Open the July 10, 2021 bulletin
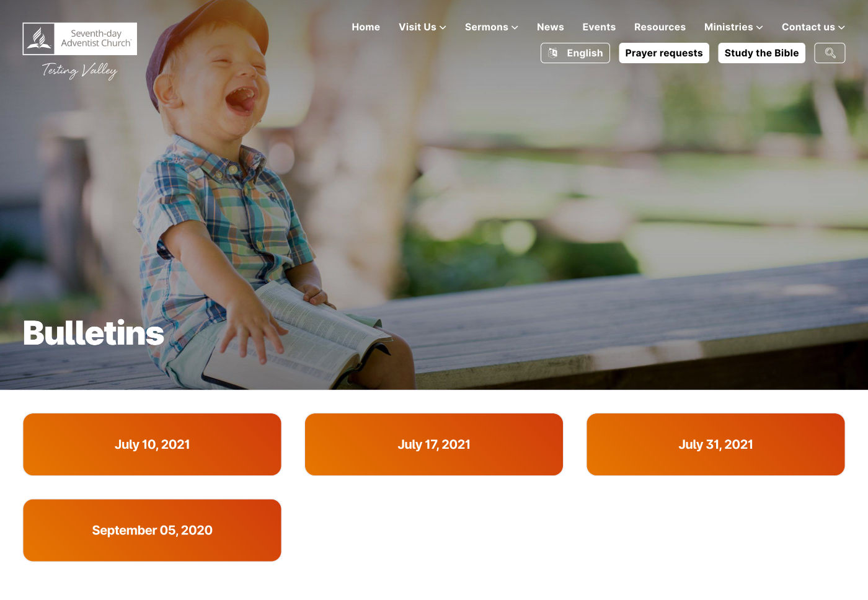This screenshot has height=600, width=868. (x=152, y=444)
